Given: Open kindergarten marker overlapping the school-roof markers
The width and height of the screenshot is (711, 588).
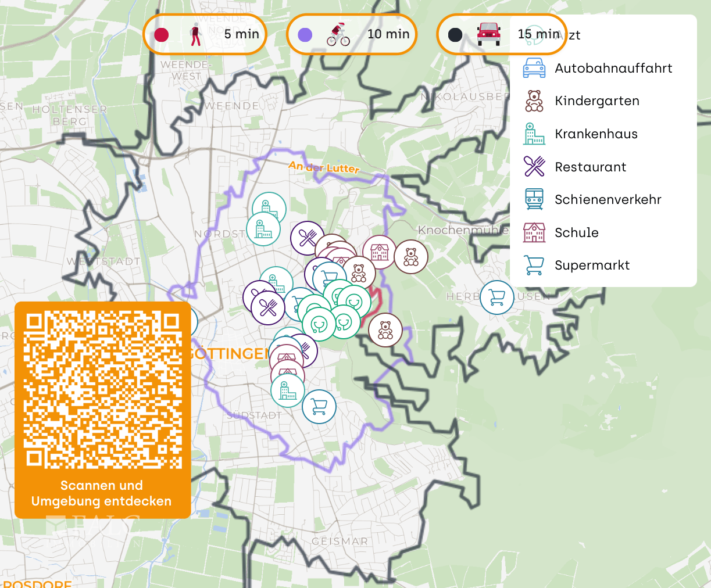Looking at the screenshot, I should tap(359, 273).
